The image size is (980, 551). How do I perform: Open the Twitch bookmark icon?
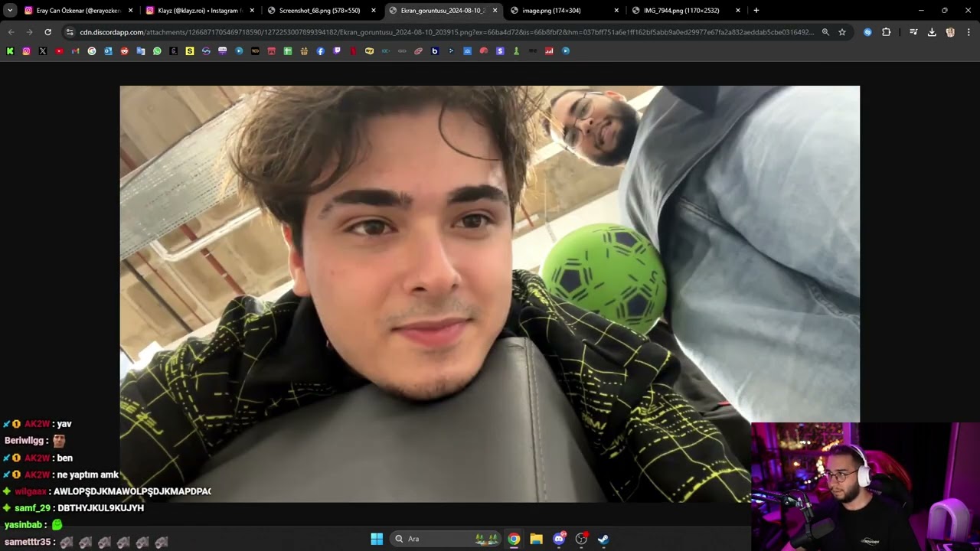coord(337,51)
